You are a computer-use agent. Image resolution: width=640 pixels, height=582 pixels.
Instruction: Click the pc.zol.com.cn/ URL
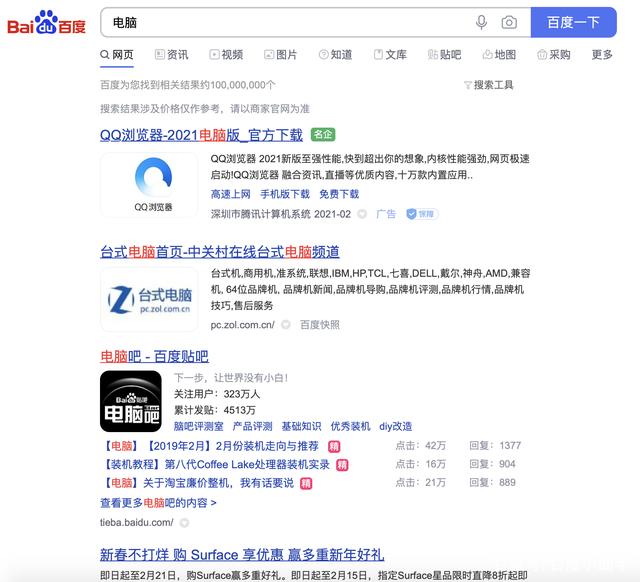pos(242,325)
